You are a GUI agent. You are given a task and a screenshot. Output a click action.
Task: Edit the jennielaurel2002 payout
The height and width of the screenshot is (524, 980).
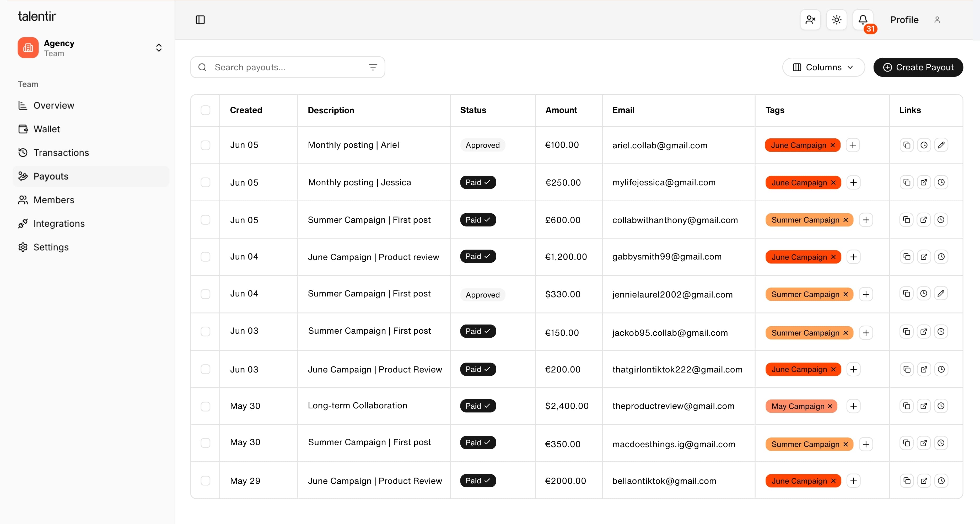coord(941,294)
